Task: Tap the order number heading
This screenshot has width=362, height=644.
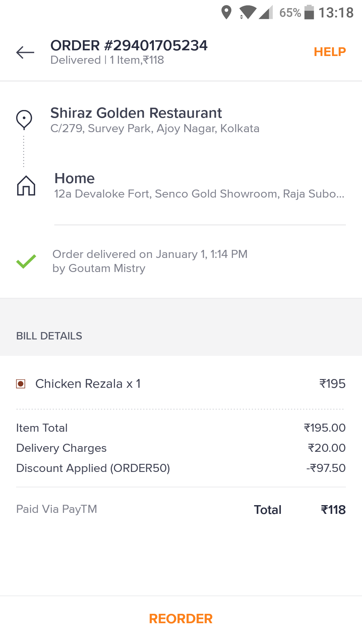Action: [129, 46]
